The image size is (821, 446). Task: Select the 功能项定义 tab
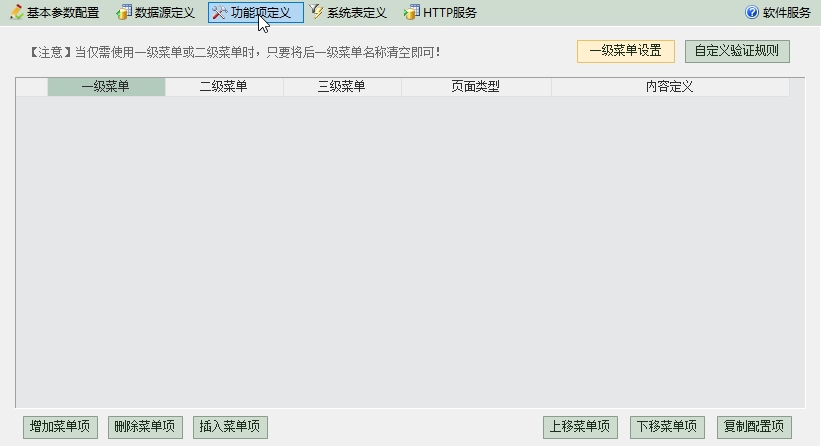256,13
